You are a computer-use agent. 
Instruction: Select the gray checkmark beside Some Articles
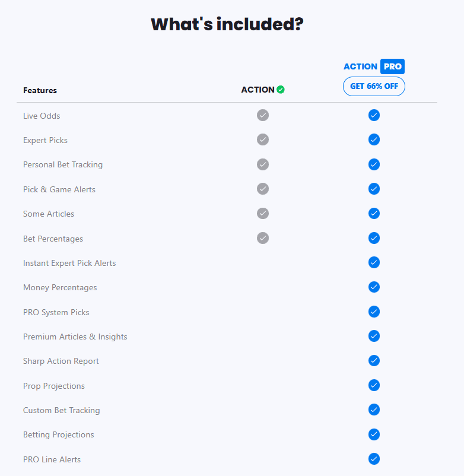pos(263,213)
